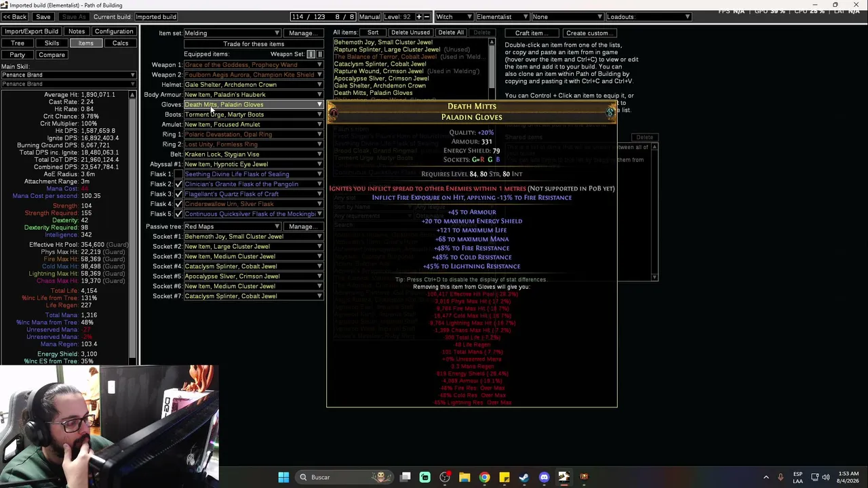Toggle the Manual level mode button

pyautogui.click(x=370, y=17)
